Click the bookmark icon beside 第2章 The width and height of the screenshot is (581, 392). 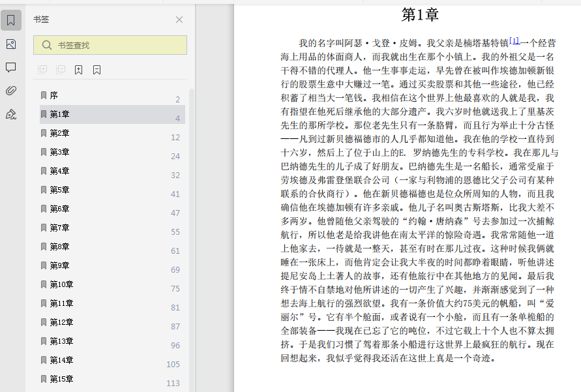click(44, 133)
